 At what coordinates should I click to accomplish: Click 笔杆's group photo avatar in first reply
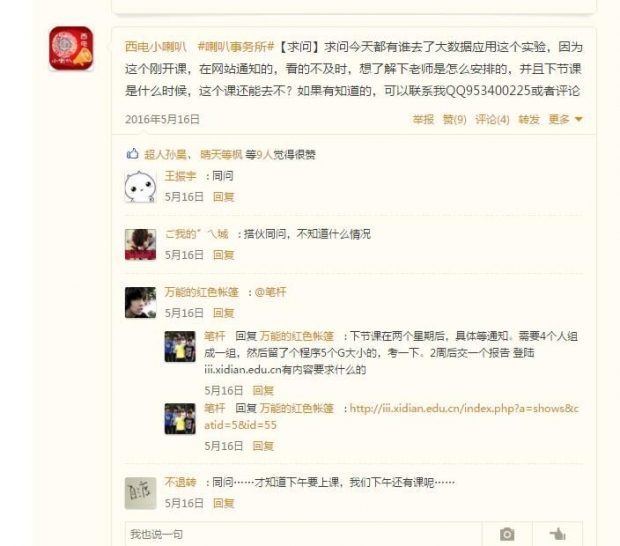click(180, 346)
